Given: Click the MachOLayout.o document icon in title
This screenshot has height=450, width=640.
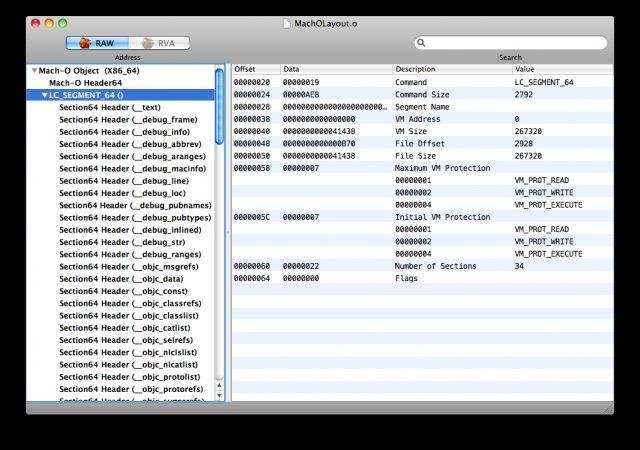Looking at the screenshot, I should pos(287,23).
